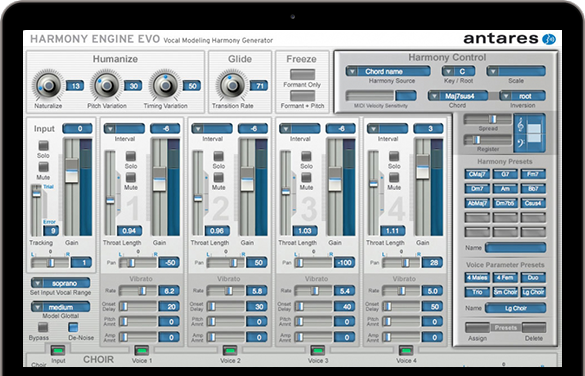The image size is (585, 376).
Task: Toggle the Voice 3 choir button
Action: (x=317, y=350)
